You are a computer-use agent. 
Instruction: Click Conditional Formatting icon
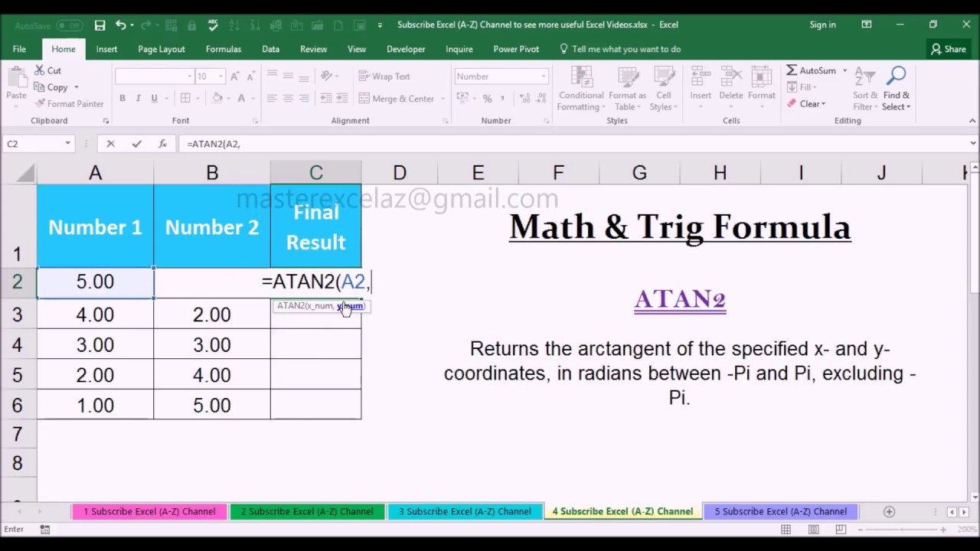tap(581, 78)
